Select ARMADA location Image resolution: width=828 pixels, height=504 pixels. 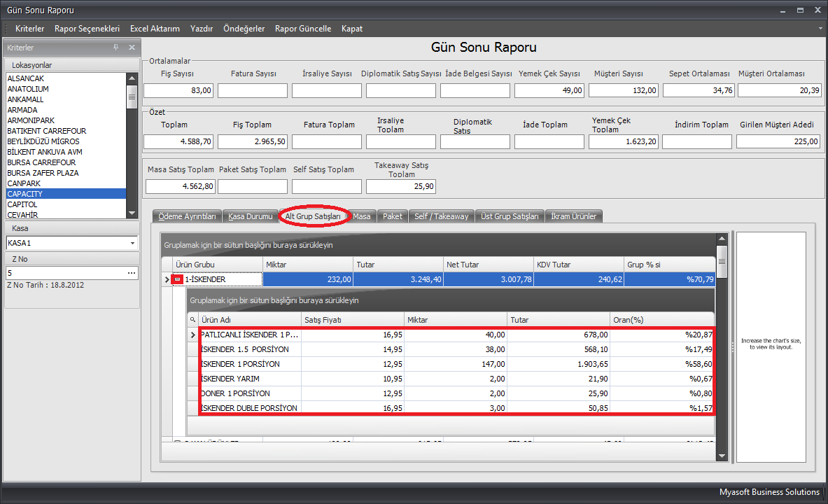(x=66, y=110)
